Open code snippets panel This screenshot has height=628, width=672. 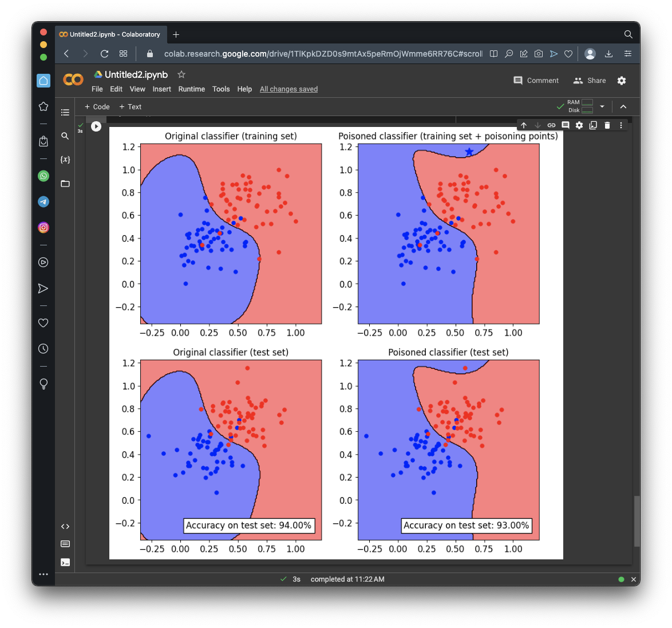[65, 526]
